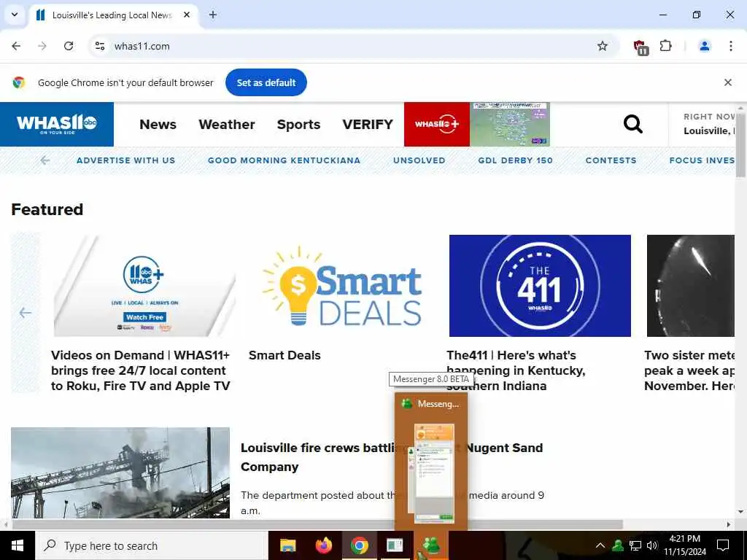Open the Advertise With Us link
This screenshot has height=560, width=747.
(125, 160)
